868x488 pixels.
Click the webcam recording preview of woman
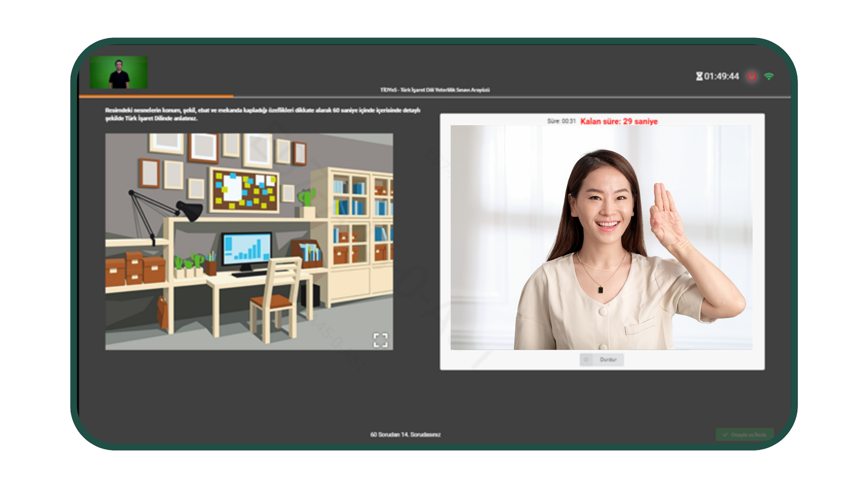click(x=601, y=237)
